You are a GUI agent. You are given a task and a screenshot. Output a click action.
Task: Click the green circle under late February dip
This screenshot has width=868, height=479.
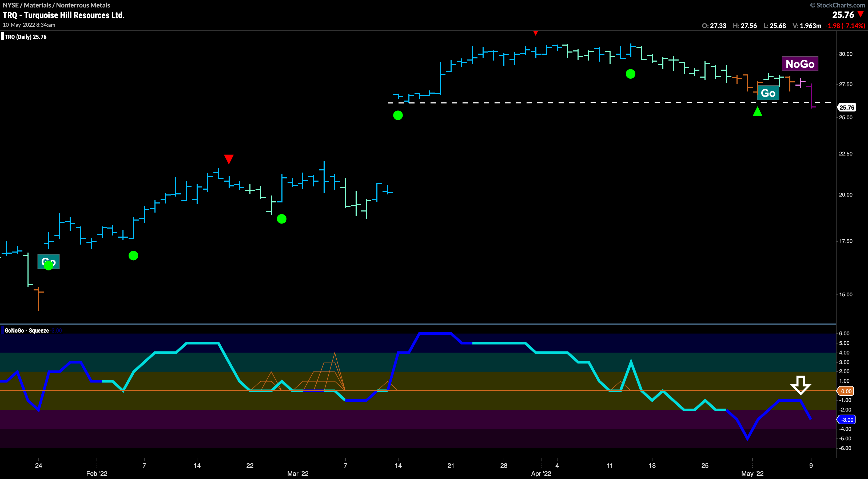[x=281, y=219]
